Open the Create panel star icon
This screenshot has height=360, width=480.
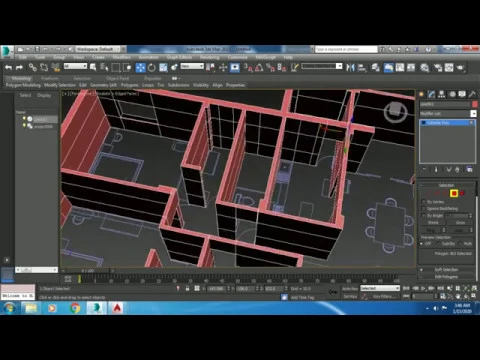pos(421,94)
